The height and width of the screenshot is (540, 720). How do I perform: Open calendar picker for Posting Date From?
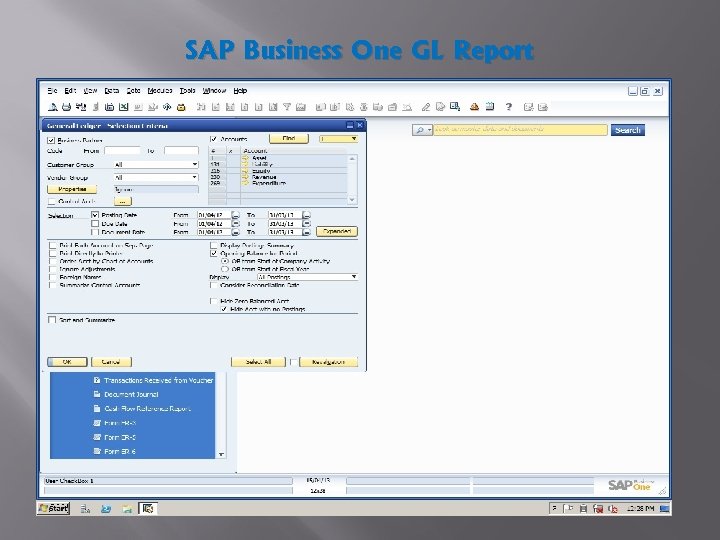coord(236,215)
